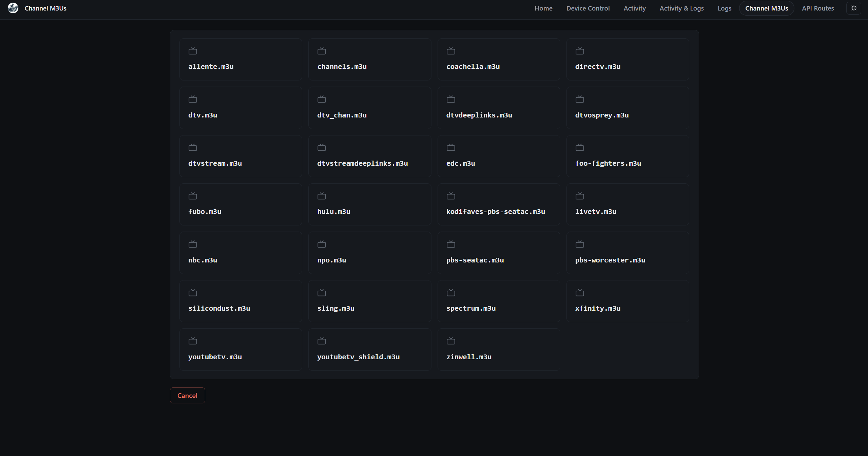Click the TV icon above allente.m3u

tap(193, 51)
